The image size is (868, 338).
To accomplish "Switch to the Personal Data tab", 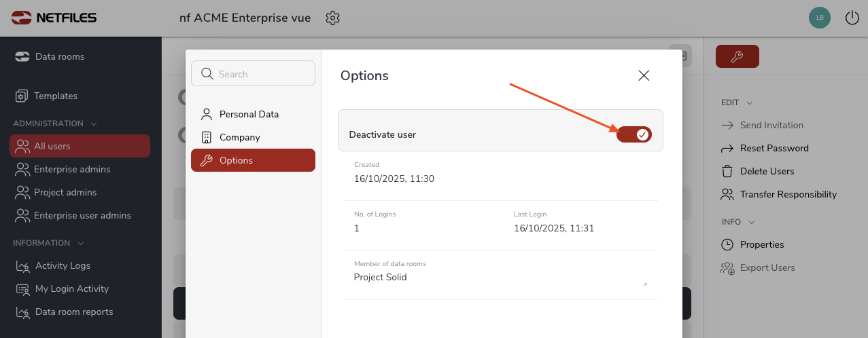I will pyautogui.click(x=249, y=114).
